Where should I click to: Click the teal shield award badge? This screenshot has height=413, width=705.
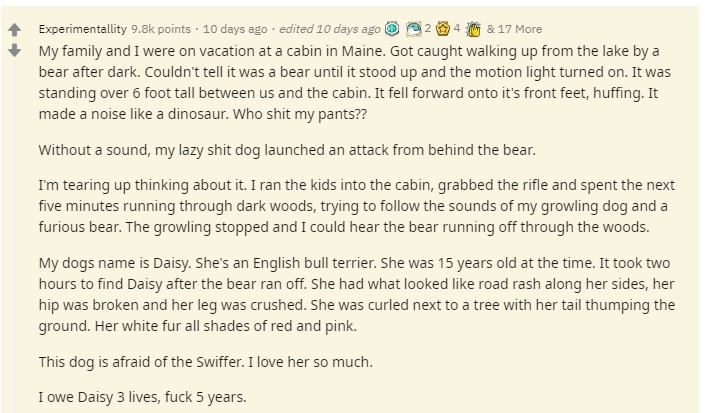tap(393, 29)
